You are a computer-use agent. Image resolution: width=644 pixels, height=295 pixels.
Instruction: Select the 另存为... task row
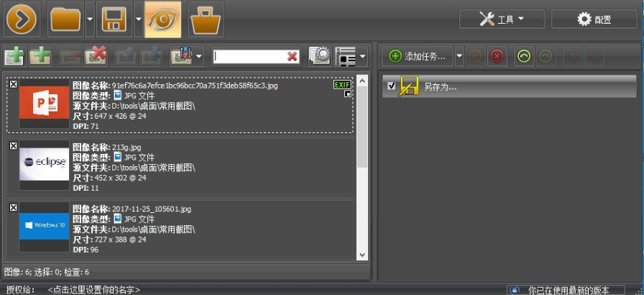(x=510, y=86)
